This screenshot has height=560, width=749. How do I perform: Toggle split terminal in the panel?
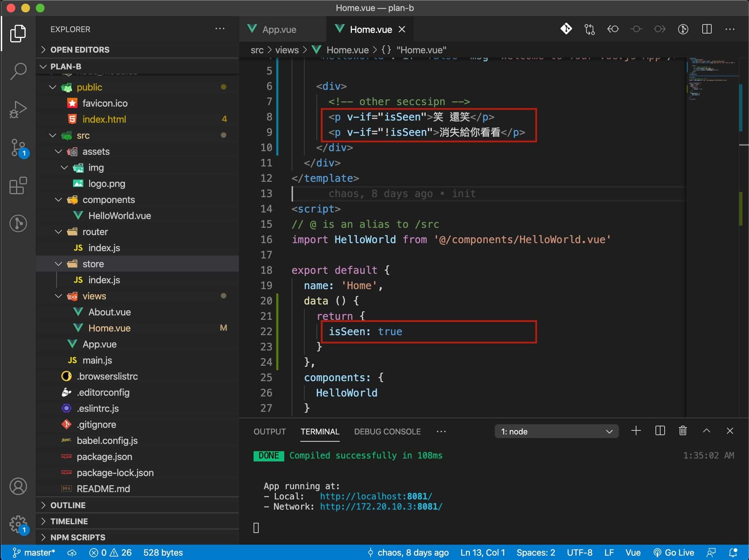point(660,431)
